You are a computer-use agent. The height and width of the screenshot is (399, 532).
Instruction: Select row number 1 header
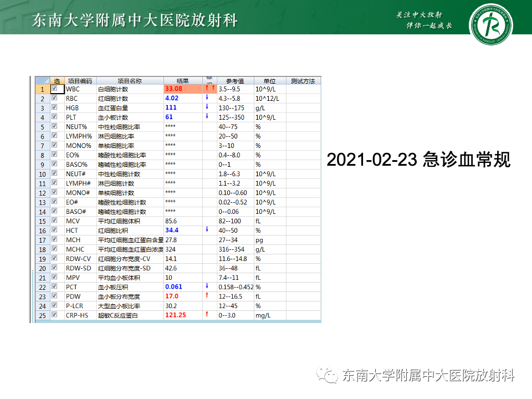(x=43, y=89)
